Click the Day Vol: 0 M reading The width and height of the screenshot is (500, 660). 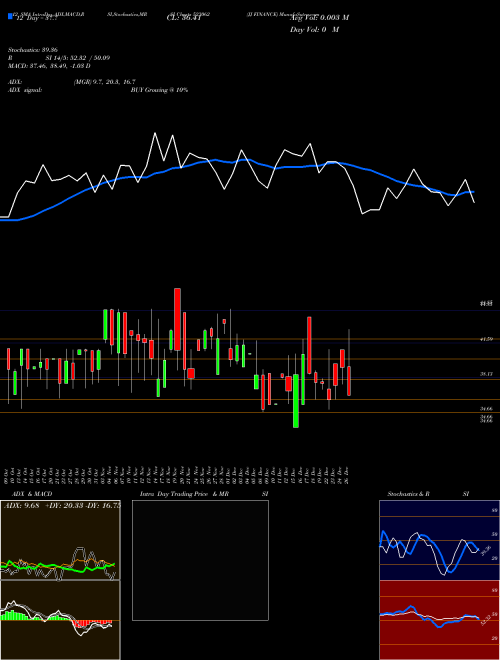(314, 30)
